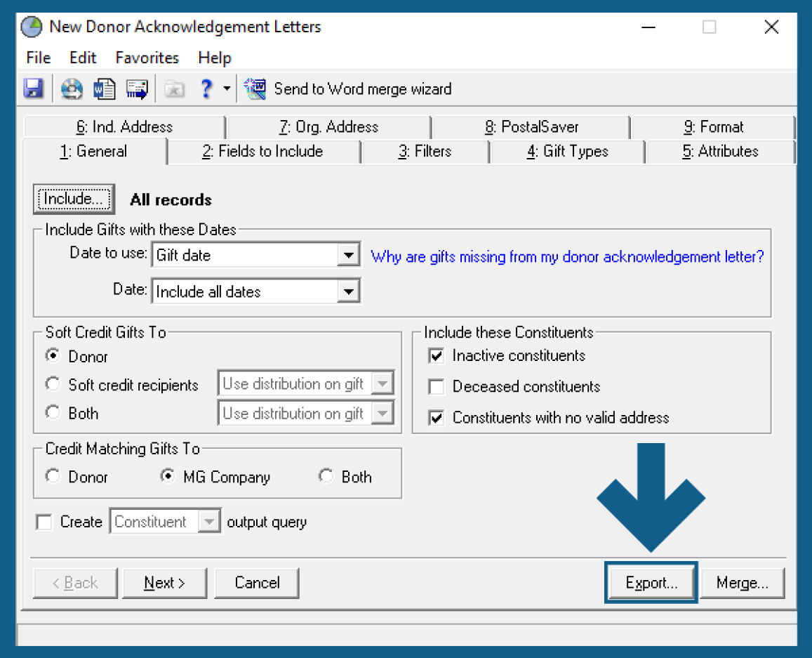Switch to the 3: Filters tab
The height and width of the screenshot is (658, 812).
425,151
